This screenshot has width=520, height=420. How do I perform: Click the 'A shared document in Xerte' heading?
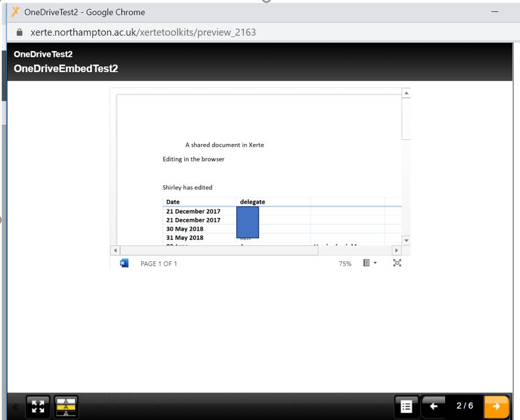pos(225,145)
